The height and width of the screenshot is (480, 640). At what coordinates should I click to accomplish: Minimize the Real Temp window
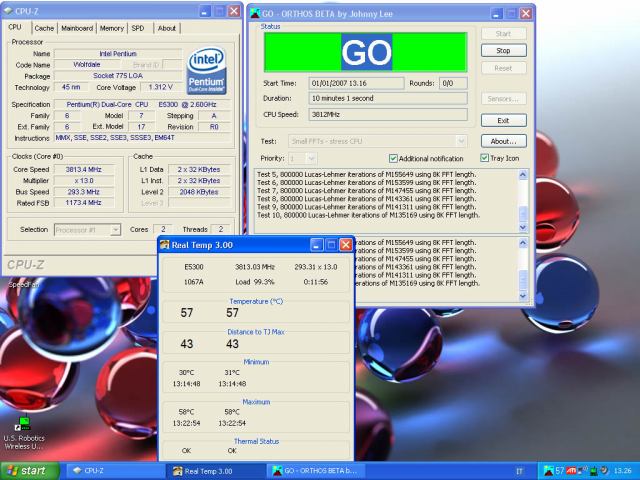[316, 245]
